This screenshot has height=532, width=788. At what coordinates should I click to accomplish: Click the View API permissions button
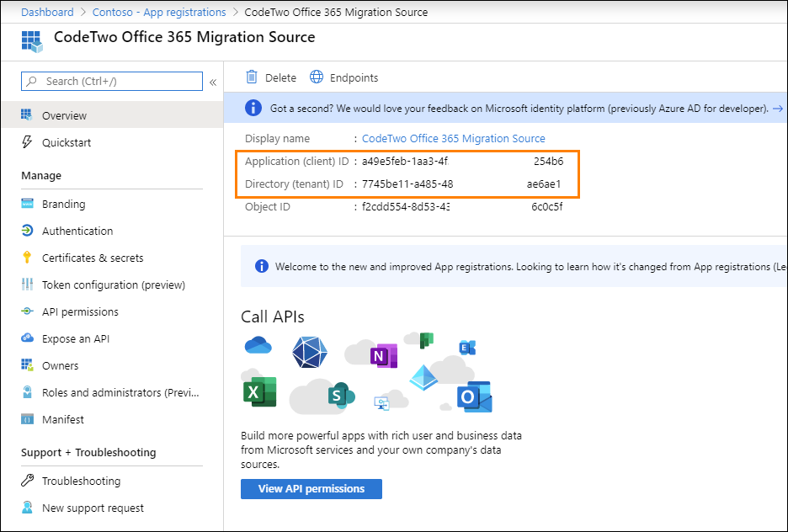311,489
